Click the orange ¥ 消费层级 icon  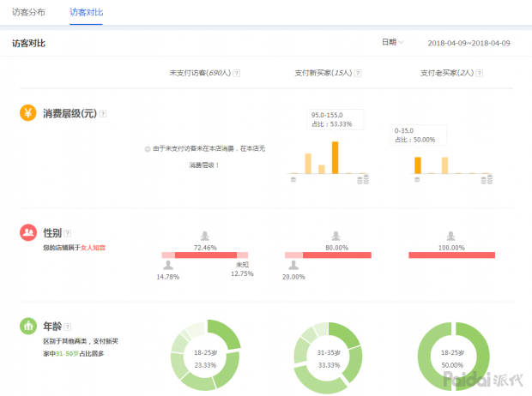tap(27, 113)
